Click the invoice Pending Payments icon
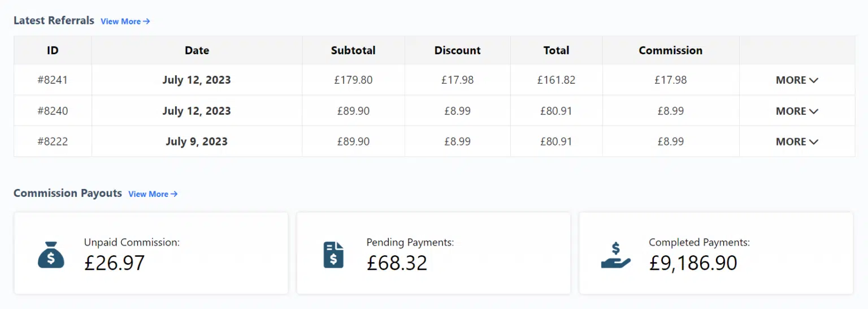868x309 pixels. pyautogui.click(x=333, y=255)
